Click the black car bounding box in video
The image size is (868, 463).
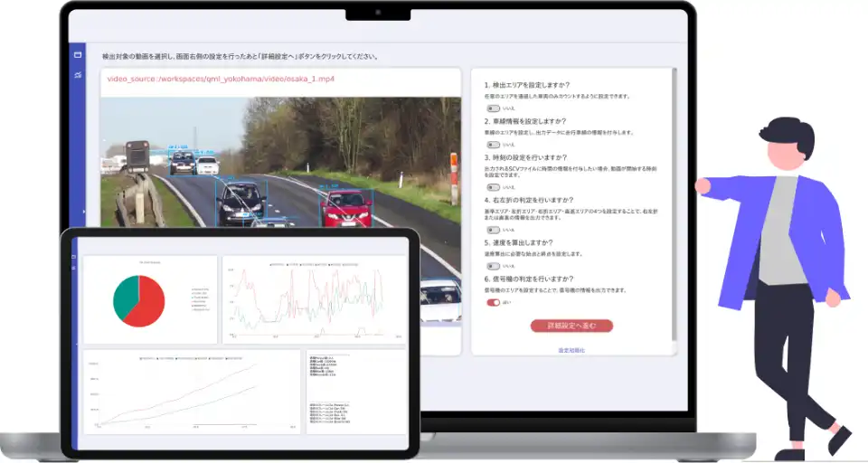pyautogui.click(x=241, y=201)
